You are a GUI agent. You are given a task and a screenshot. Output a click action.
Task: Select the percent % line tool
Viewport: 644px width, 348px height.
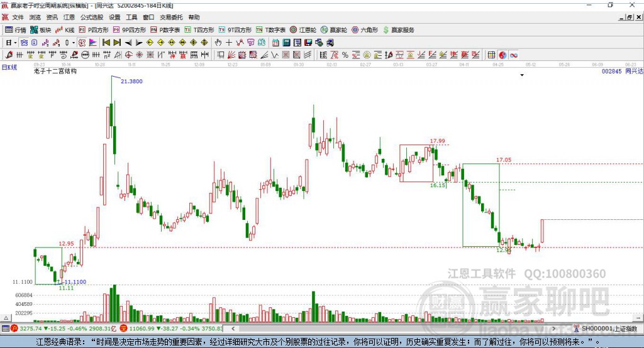click(x=345, y=55)
